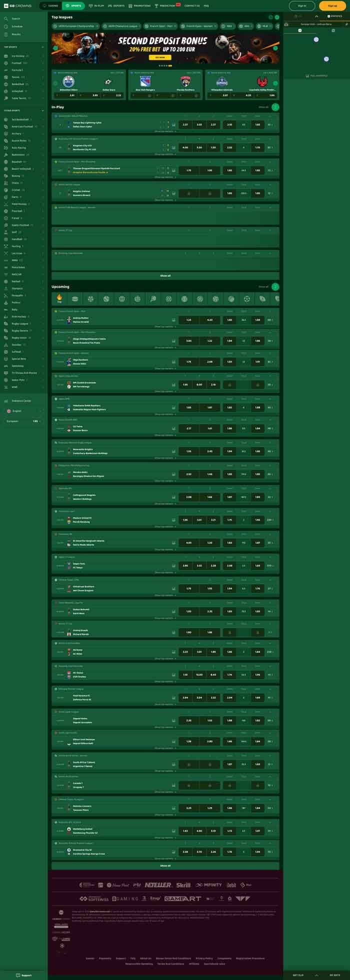Viewport: 350px width, 980px height.
Task: Click Show all under In-Play matches
Action: tap(165, 276)
